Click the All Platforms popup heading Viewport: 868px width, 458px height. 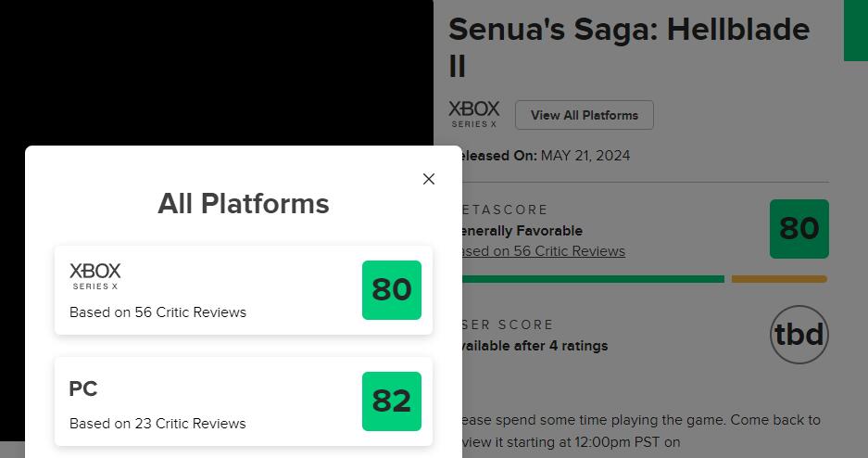coord(244,204)
